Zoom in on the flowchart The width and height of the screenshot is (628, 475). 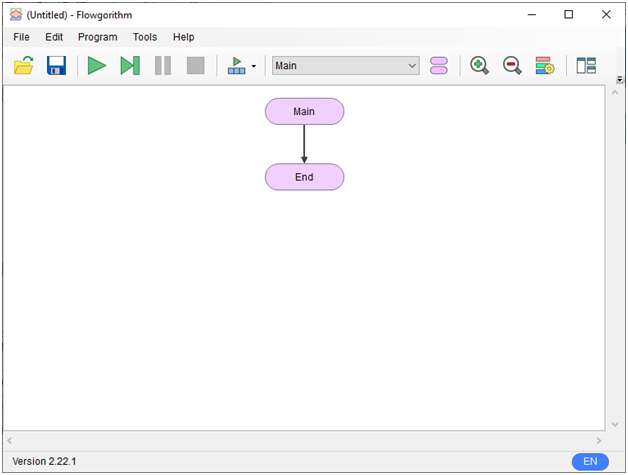coord(479,65)
